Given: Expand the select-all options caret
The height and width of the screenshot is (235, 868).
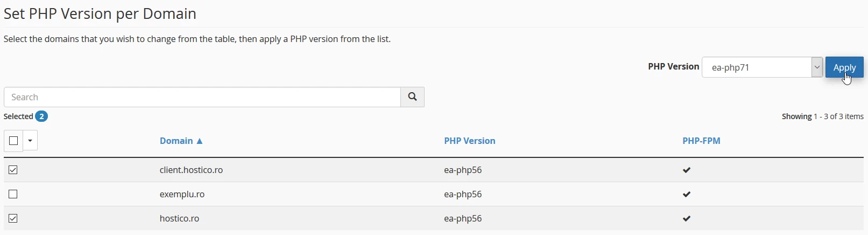Looking at the screenshot, I should [x=30, y=141].
